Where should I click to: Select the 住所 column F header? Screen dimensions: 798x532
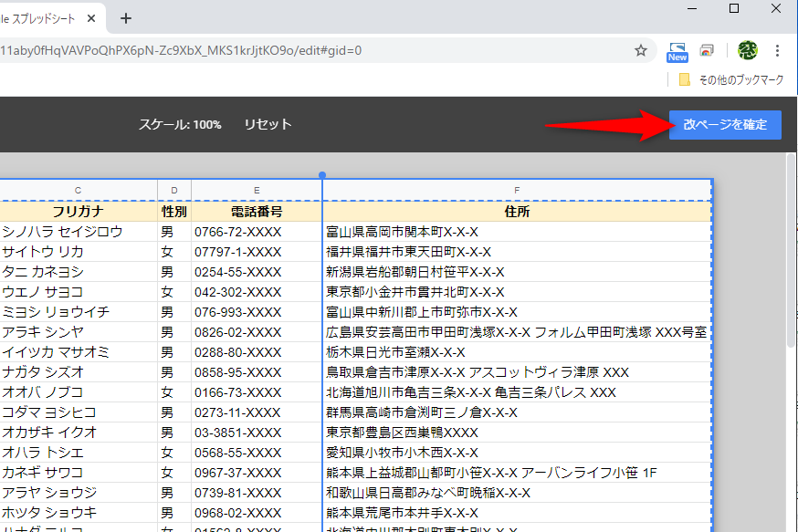(x=517, y=190)
